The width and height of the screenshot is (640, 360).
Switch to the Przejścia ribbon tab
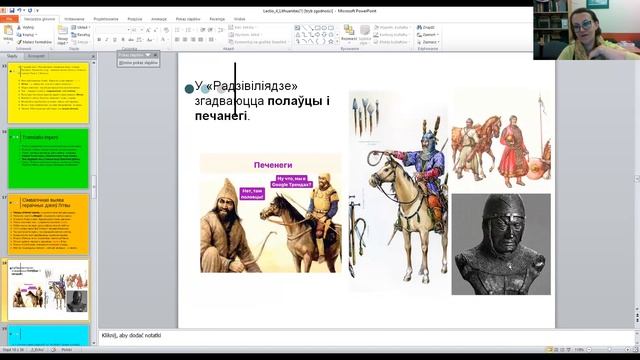tap(135, 19)
